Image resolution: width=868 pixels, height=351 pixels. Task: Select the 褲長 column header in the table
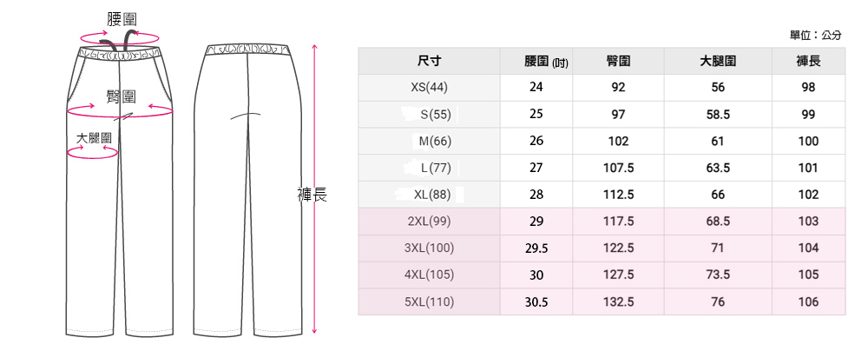(x=808, y=61)
